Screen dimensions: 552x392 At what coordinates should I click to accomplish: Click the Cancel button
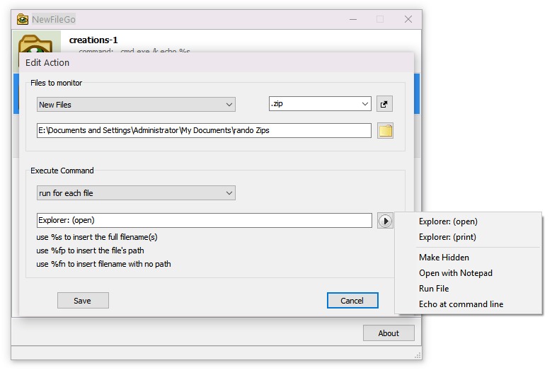(x=352, y=301)
